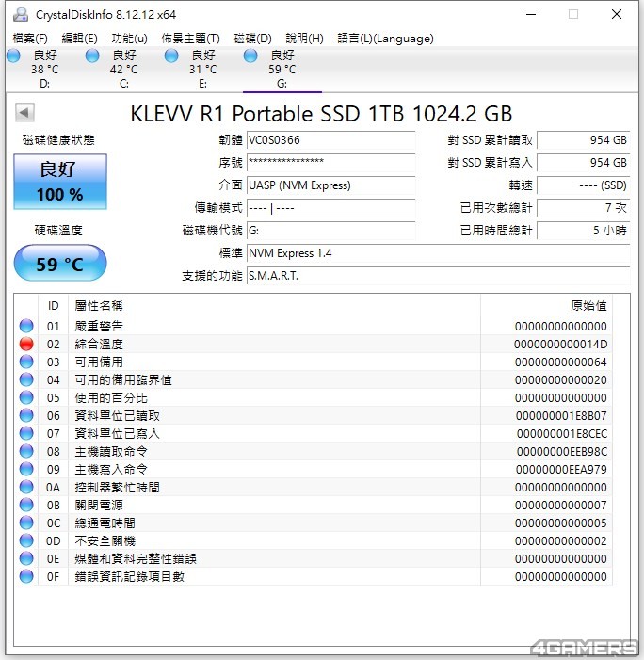
Task: Minimize the CrystalDiskInfo window
Action: click(531, 14)
